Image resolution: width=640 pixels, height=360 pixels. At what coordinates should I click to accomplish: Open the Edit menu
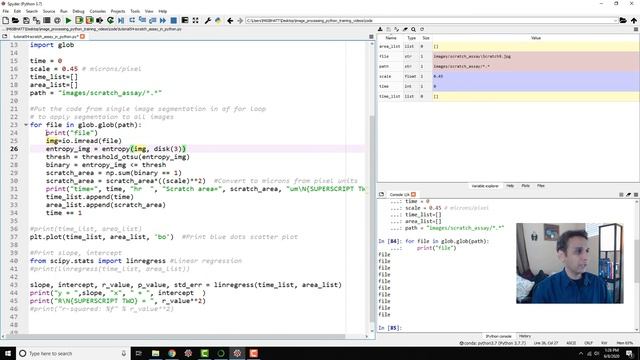[17, 11]
